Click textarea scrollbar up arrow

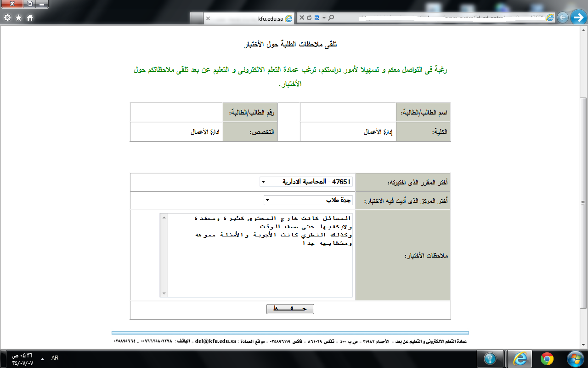(164, 217)
